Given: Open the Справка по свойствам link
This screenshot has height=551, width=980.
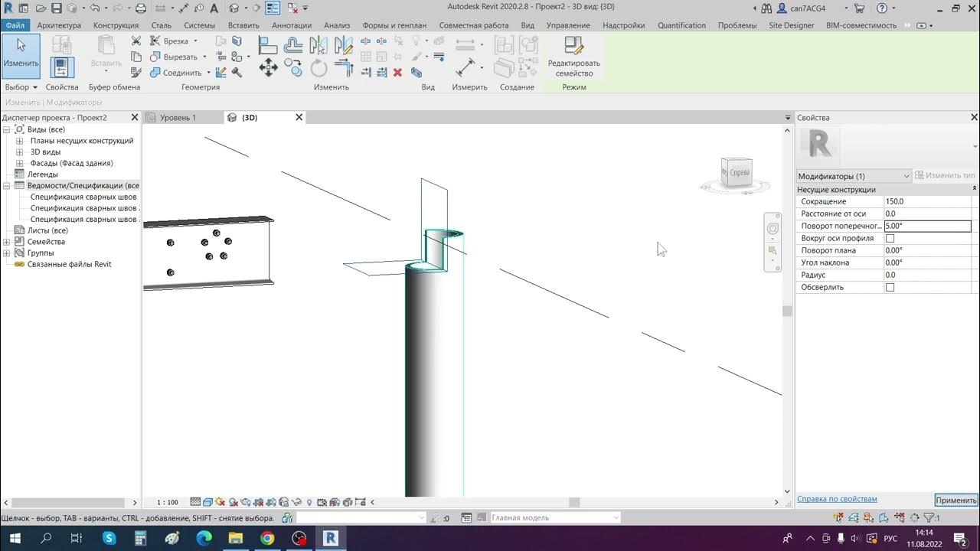Looking at the screenshot, I should tap(837, 499).
